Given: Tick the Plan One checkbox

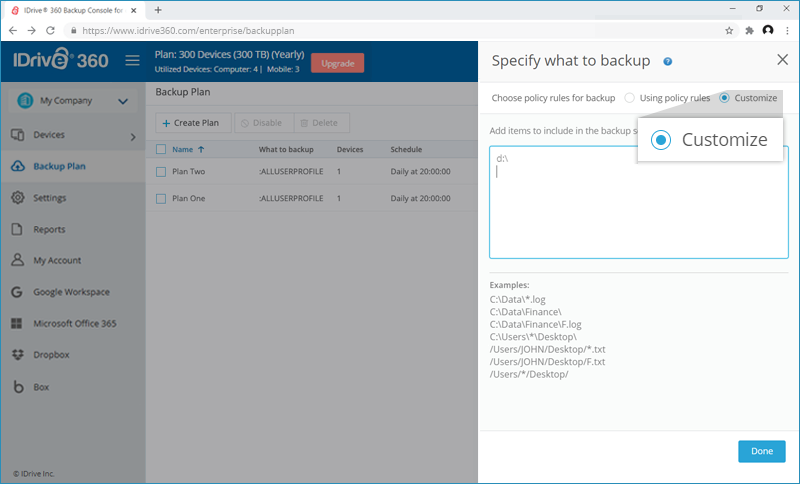Looking at the screenshot, I should coord(161,198).
